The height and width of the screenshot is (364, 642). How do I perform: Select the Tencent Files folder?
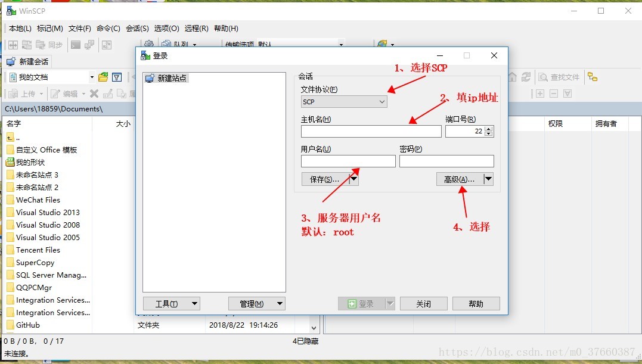[33, 250]
